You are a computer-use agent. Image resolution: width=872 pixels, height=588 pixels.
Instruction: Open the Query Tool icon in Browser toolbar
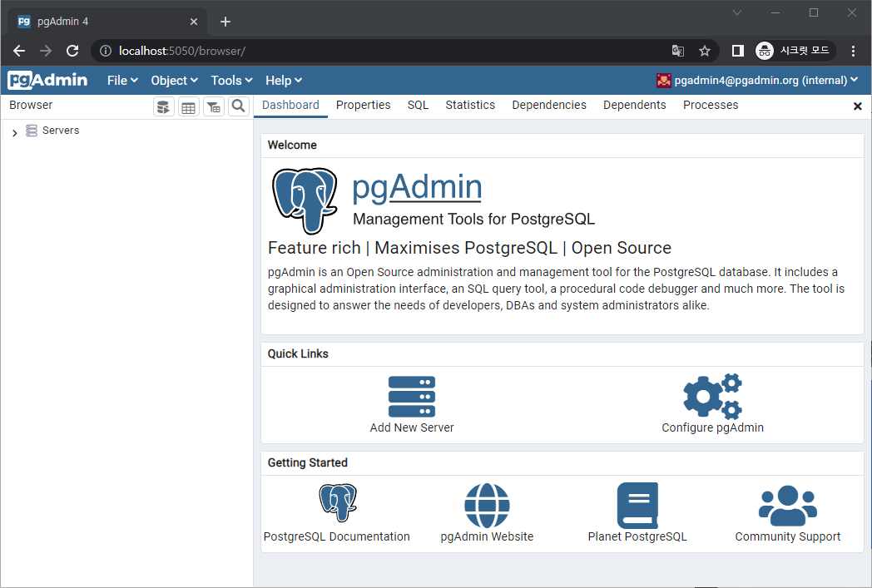(x=163, y=106)
